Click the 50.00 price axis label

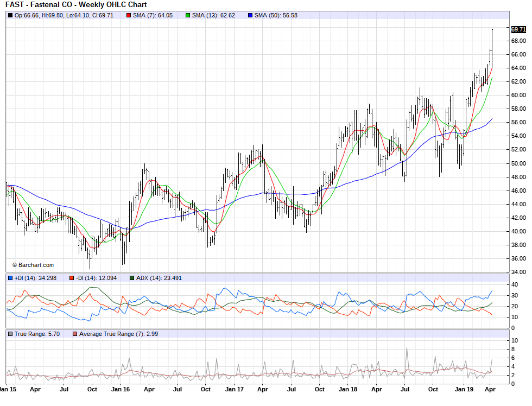point(518,163)
